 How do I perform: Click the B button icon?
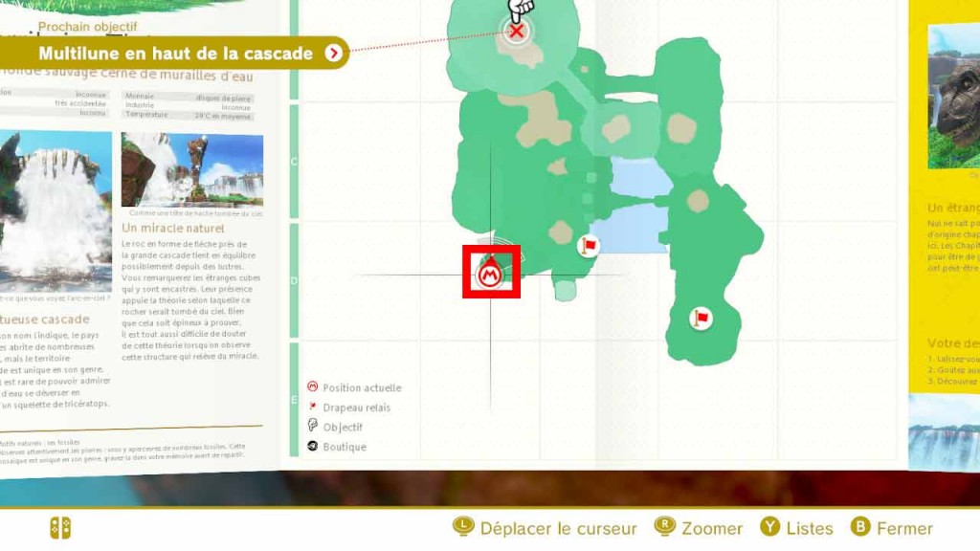pyautogui.click(x=860, y=527)
